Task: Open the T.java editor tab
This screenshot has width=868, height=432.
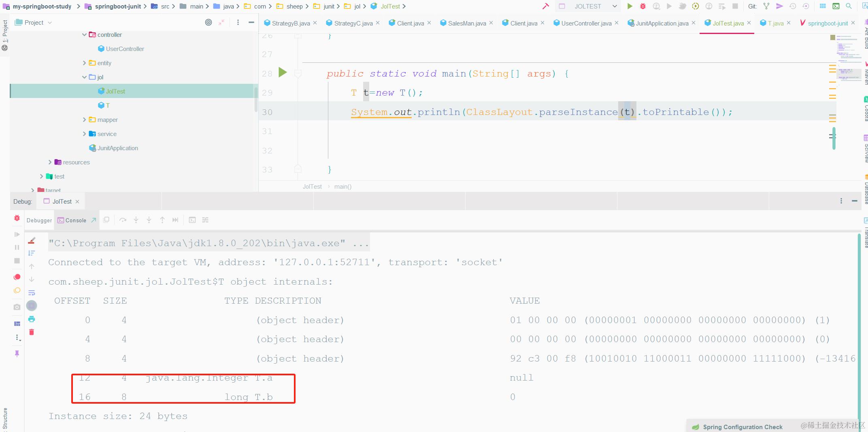Action: [775, 23]
